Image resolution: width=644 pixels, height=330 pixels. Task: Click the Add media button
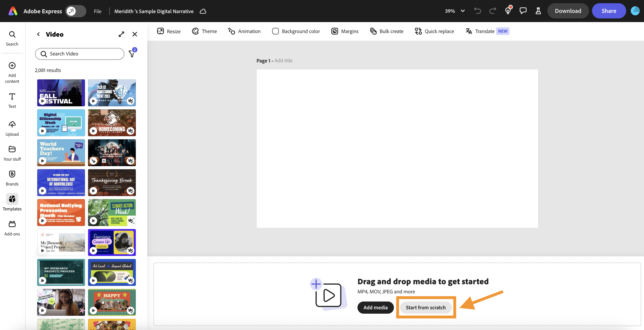coord(375,307)
